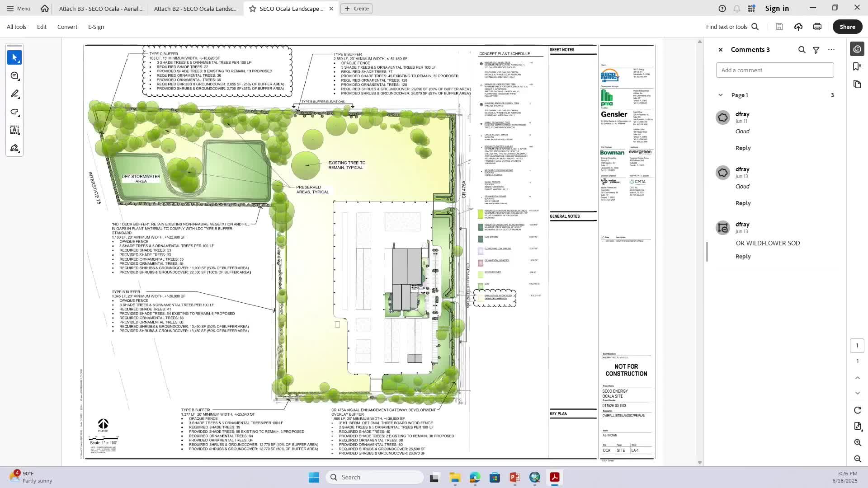This screenshot has width=868, height=488.
Task: Click the taskbar Search box
Action: coord(374,477)
